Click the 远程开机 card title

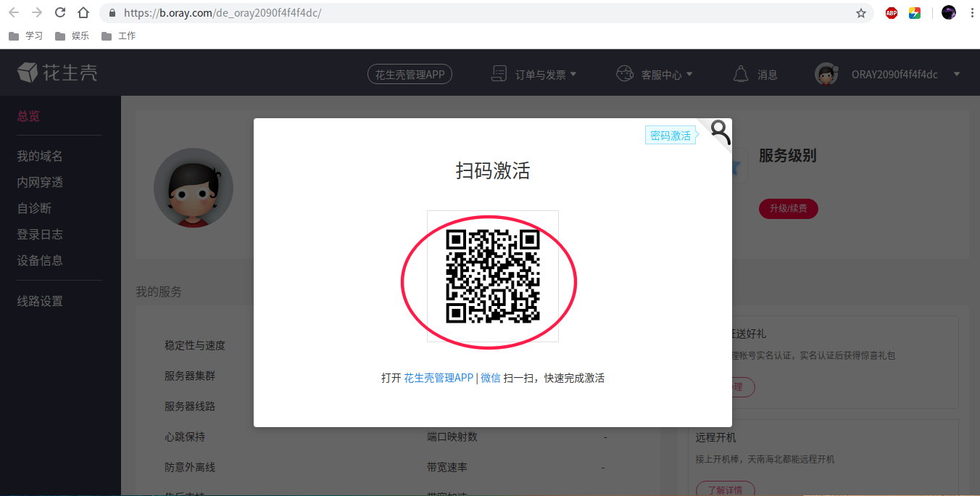click(x=716, y=437)
